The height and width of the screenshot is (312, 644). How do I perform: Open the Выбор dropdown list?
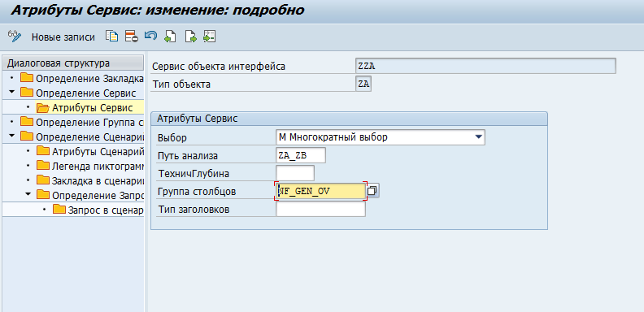[x=478, y=137]
